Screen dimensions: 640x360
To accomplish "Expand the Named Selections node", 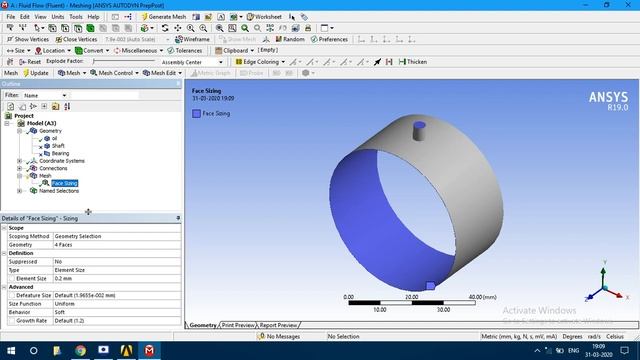I will coord(19,191).
